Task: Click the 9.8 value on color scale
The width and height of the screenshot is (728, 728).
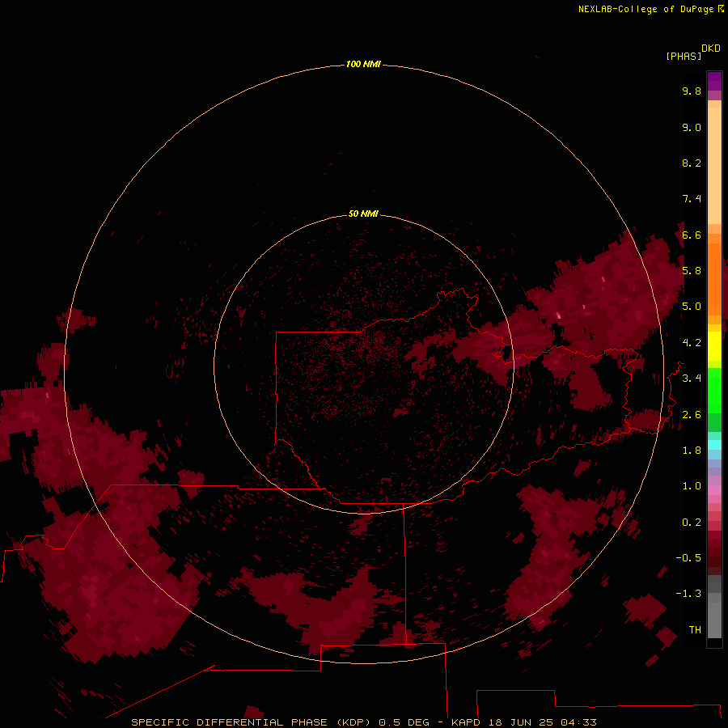Action: coord(692,91)
